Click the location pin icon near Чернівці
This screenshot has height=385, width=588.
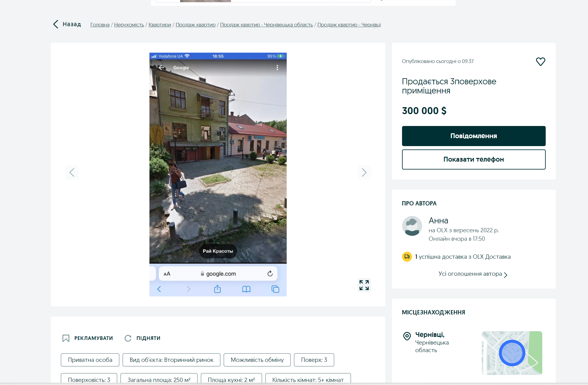coord(407,336)
